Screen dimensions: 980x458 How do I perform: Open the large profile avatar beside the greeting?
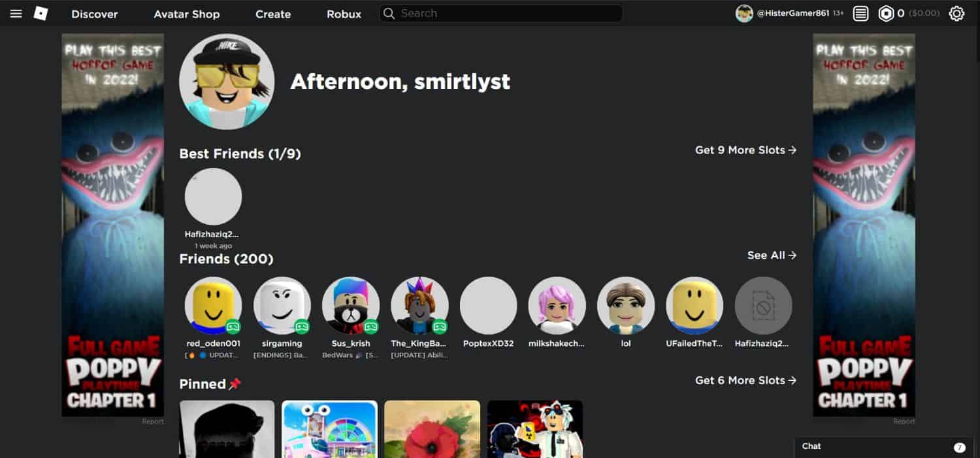227,82
